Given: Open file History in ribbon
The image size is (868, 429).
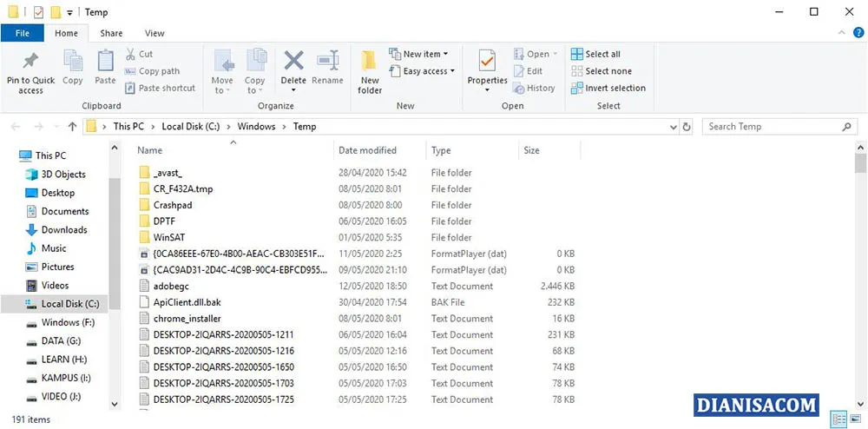Looking at the screenshot, I should click(x=534, y=88).
